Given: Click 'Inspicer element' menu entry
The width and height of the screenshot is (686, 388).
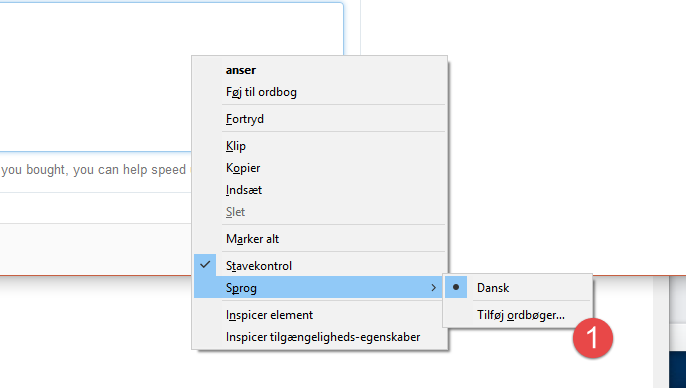Looking at the screenshot, I should click(320, 315).
